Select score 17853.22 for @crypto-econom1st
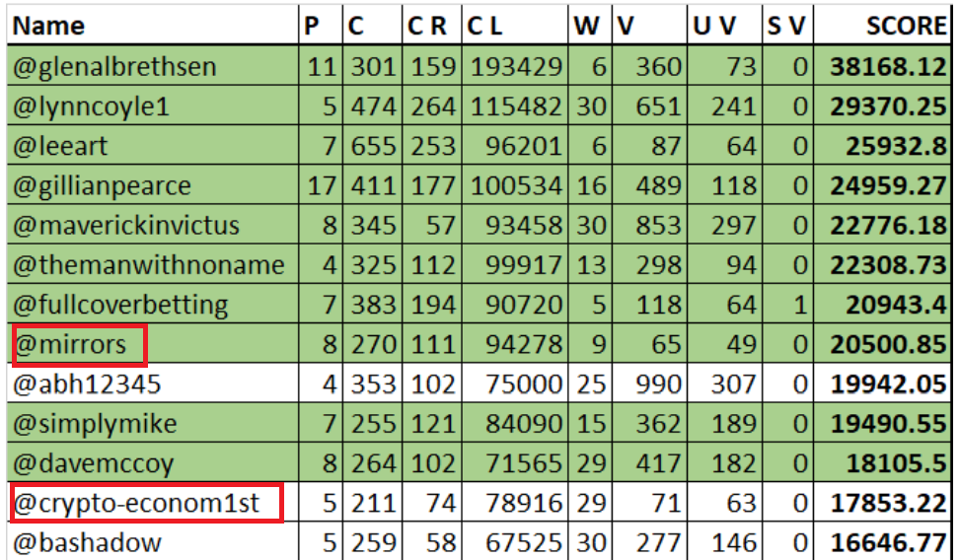 (888, 503)
